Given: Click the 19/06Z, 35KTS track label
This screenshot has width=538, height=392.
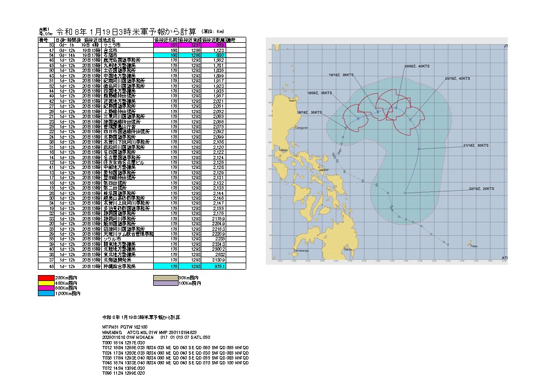Looking at the screenshot, I should (320, 93).
